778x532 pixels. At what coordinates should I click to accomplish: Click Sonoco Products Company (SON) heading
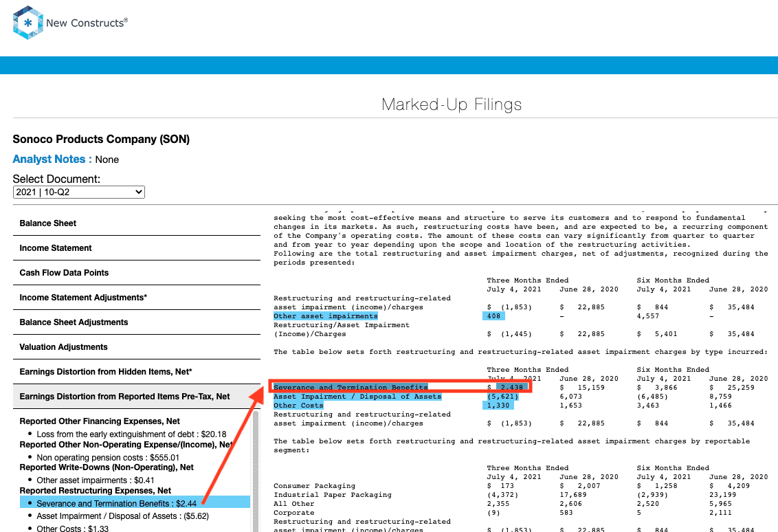101,140
